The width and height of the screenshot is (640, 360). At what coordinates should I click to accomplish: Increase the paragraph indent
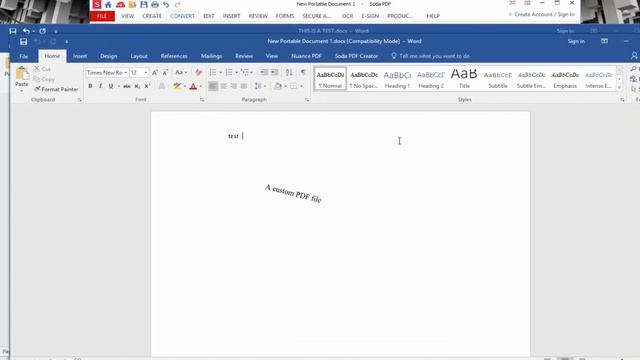point(274,72)
